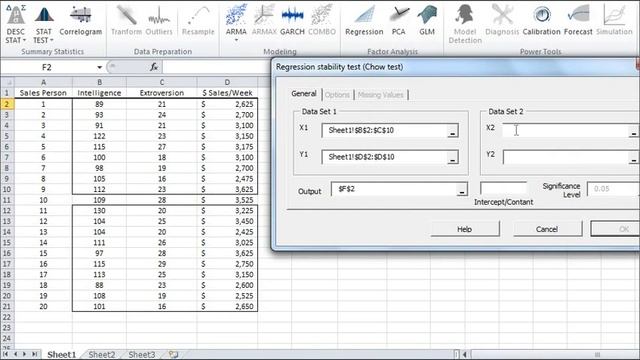Collapse range selector for X1 field
This screenshot has height=360, width=640.
pyautogui.click(x=452, y=131)
